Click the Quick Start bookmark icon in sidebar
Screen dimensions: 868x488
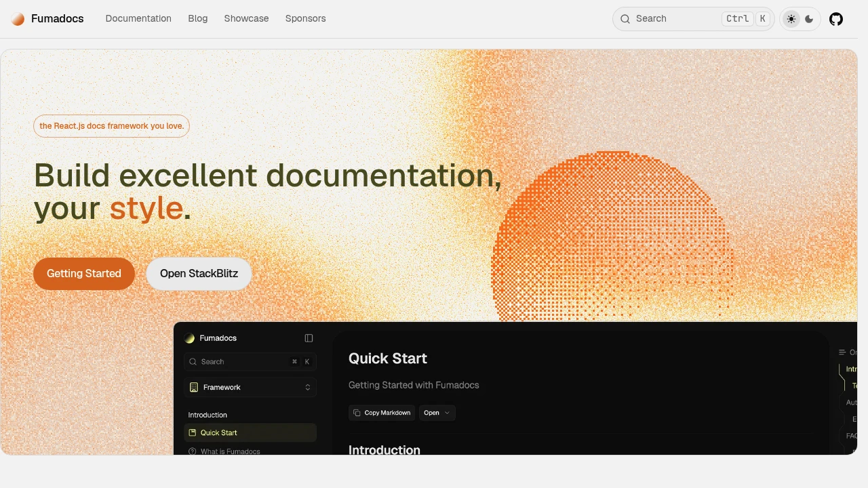tap(193, 432)
